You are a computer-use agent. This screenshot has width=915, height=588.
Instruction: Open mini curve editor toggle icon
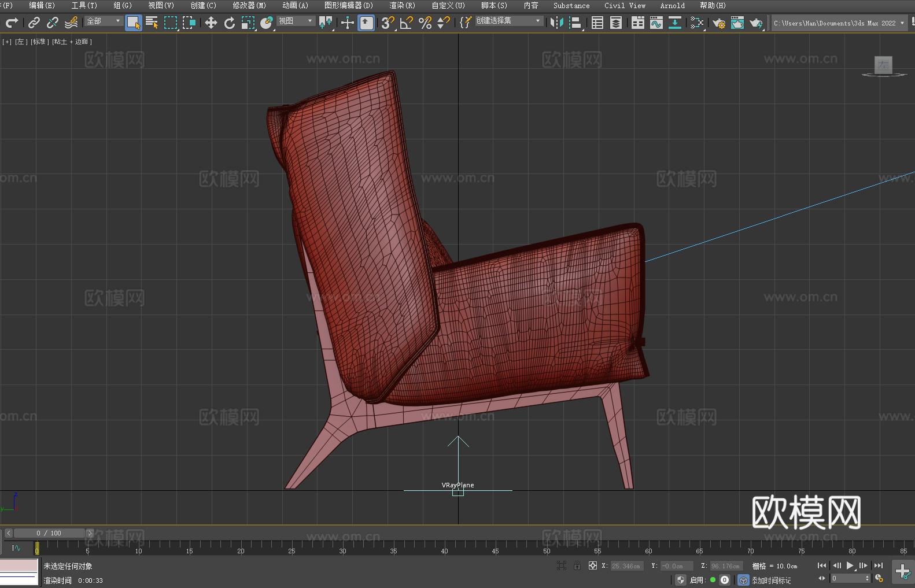coord(16,548)
